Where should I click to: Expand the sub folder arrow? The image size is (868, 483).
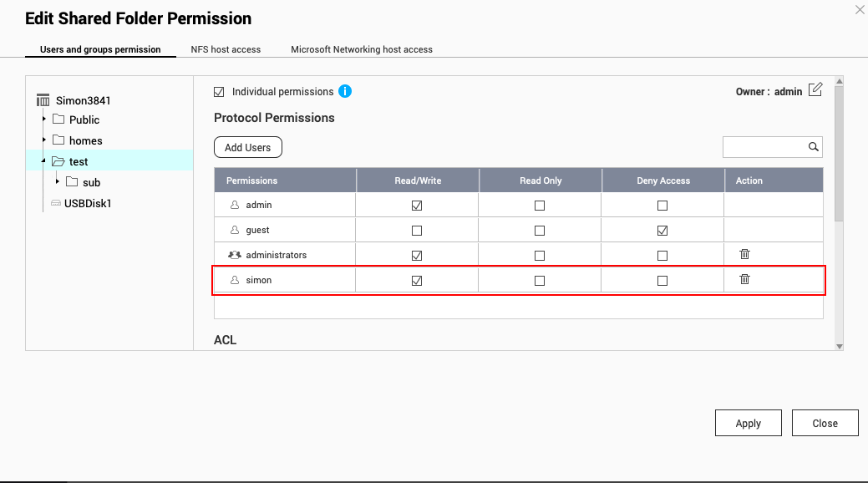point(57,181)
